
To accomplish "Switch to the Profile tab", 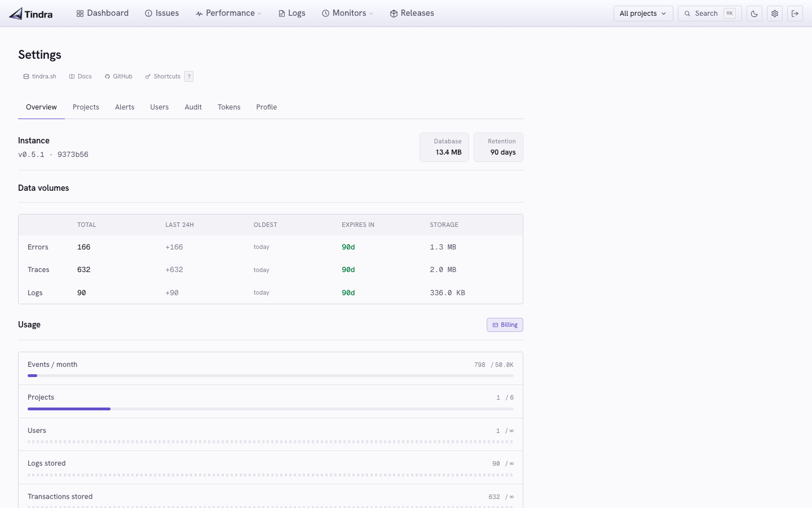I will coord(267,107).
